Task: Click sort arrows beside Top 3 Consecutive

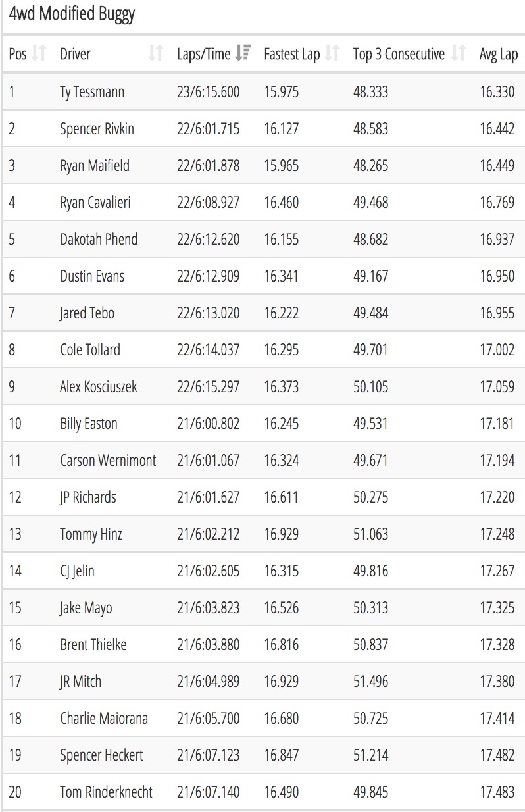Action: 459,54
